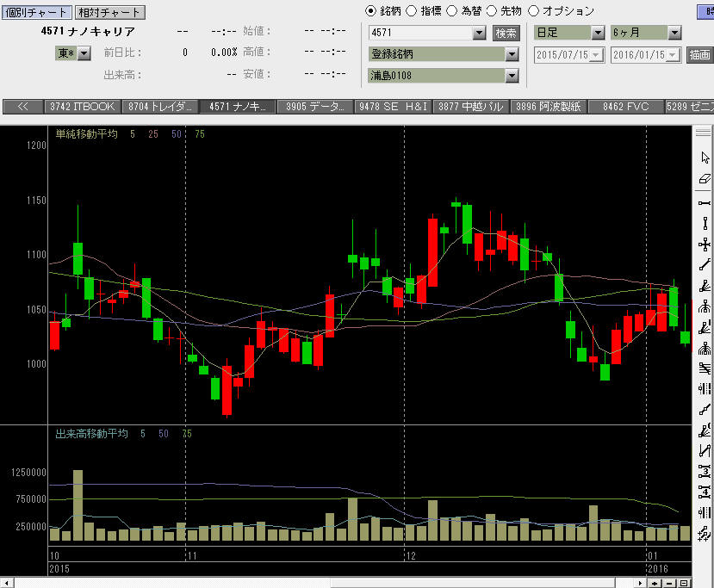This screenshot has width=714, height=588.
Task: Select the zigzag N-shaped line tool
Action: [x=705, y=450]
